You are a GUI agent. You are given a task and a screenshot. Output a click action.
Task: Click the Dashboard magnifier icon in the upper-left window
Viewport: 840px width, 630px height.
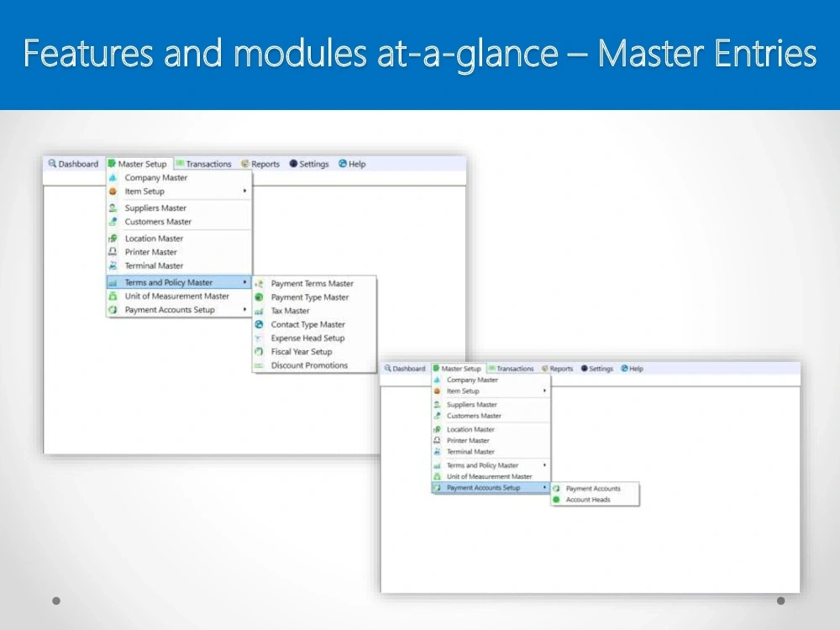coord(52,164)
